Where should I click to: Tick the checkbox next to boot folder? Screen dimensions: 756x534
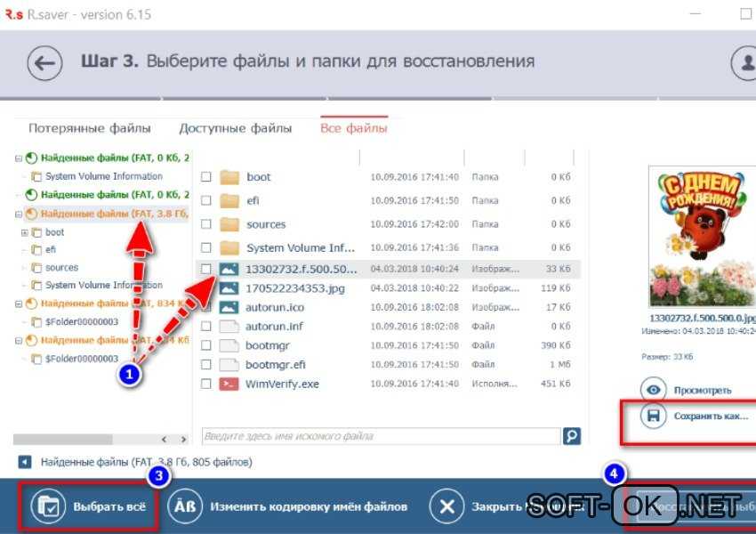coord(205,177)
